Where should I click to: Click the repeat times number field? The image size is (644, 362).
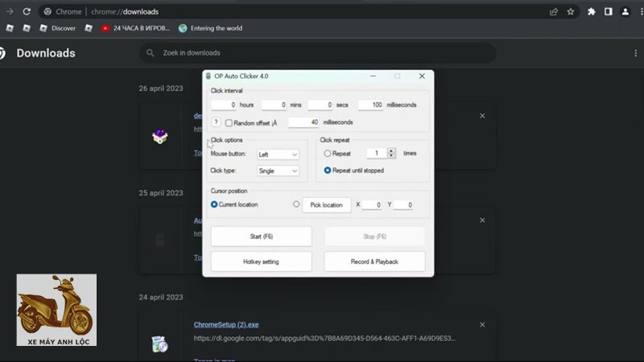pos(377,154)
